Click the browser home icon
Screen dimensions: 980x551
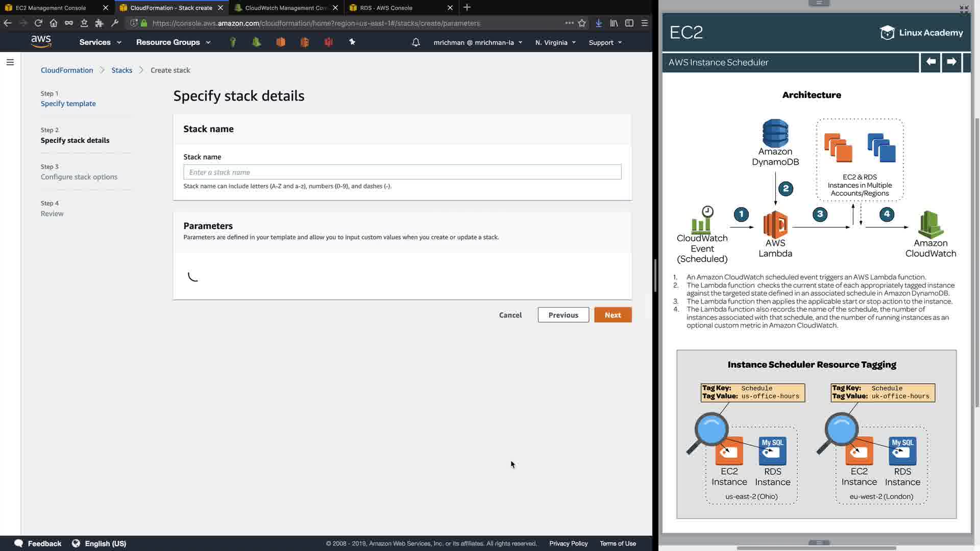pos(54,23)
